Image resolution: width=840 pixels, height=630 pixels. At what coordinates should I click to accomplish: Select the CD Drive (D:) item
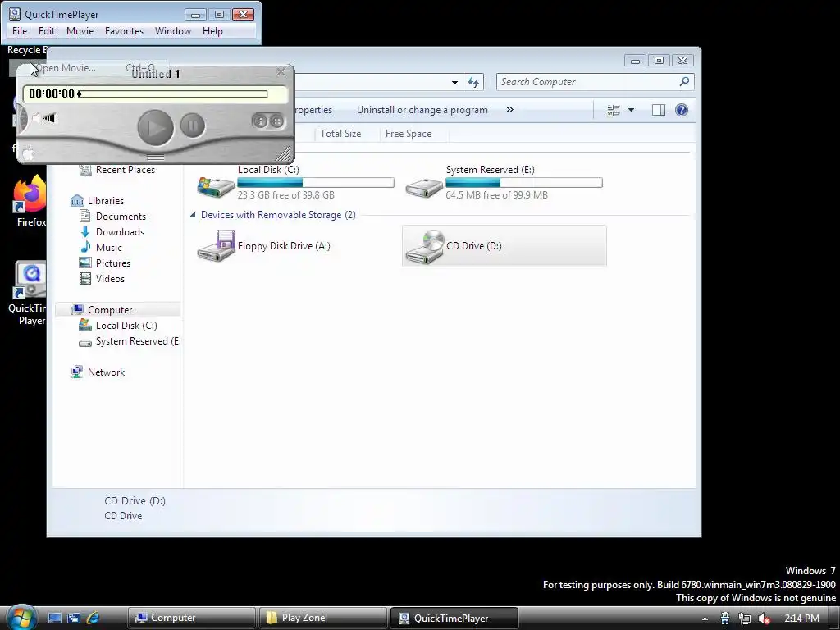coord(504,246)
